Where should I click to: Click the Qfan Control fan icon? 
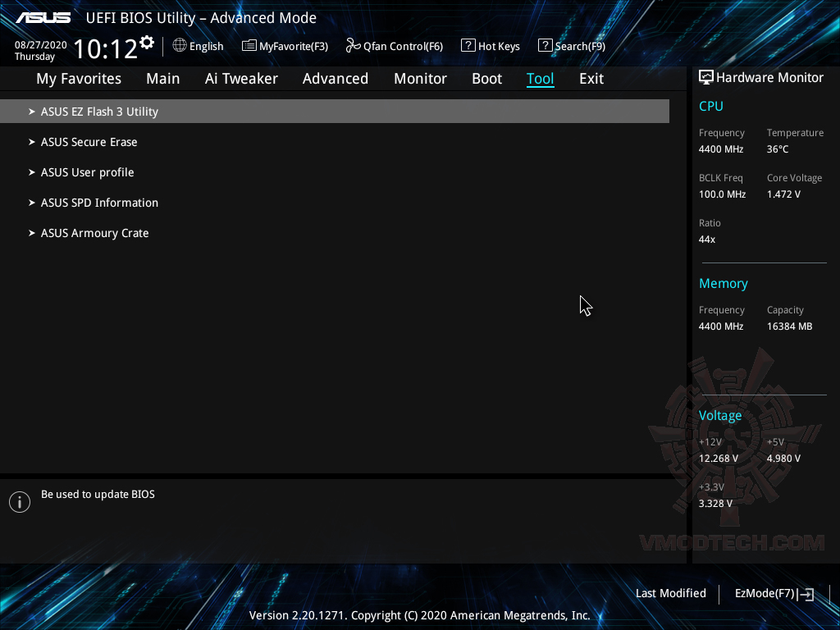click(x=353, y=46)
